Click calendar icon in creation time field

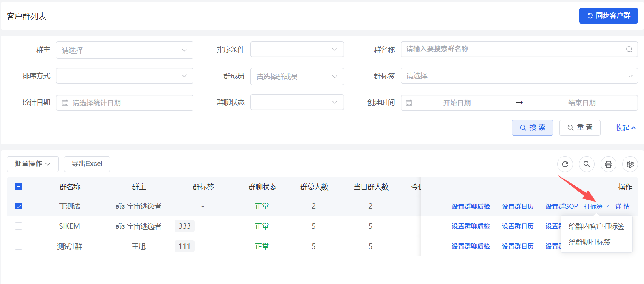pos(409,103)
